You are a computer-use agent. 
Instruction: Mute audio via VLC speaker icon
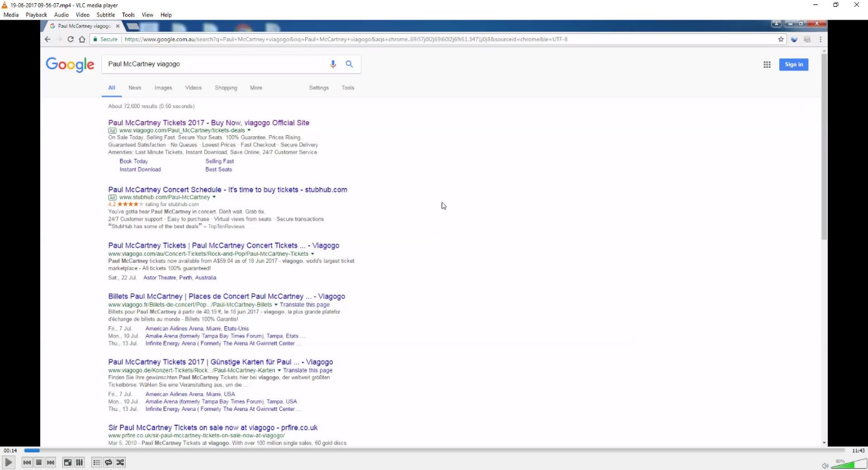tap(825, 466)
